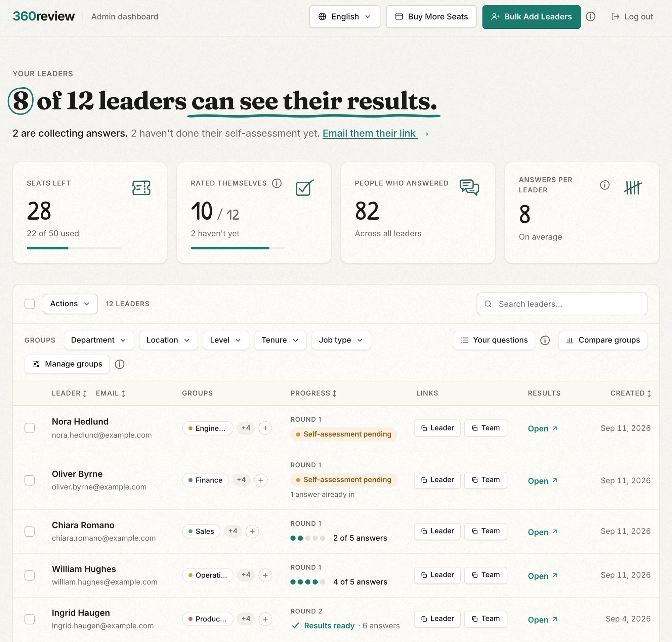Open the English language dropdown
This screenshot has width=672, height=642.
pos(344,16)
